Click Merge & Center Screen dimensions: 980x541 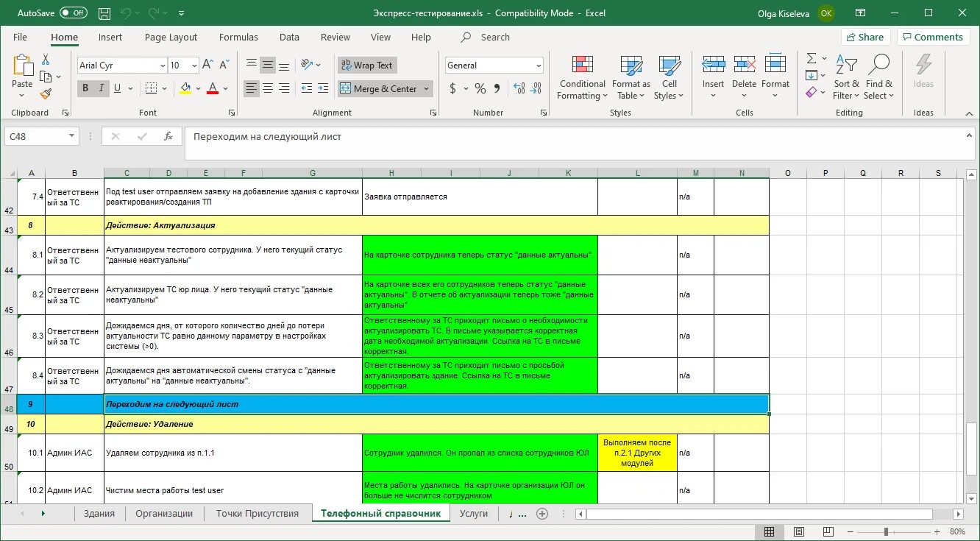coord(379,88)
